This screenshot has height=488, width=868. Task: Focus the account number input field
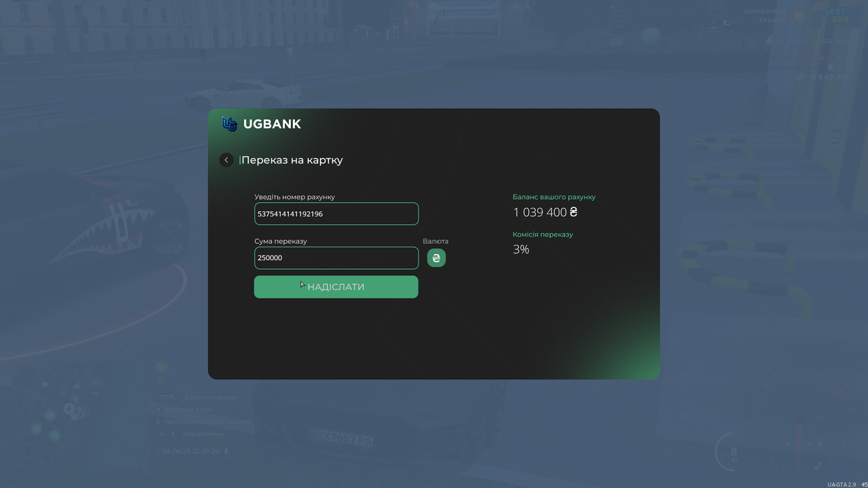[x=336, y=213]
